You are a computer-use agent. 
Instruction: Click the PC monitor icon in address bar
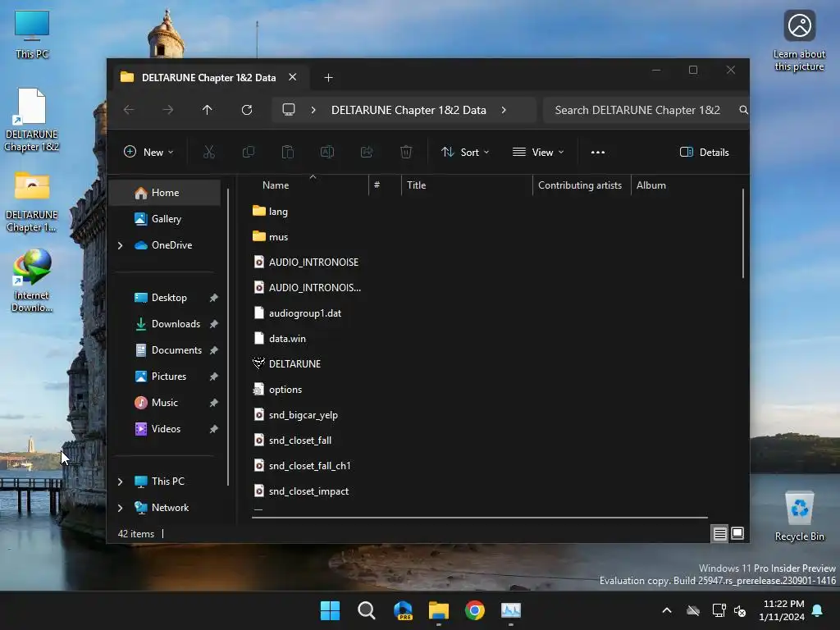[289, 110]
